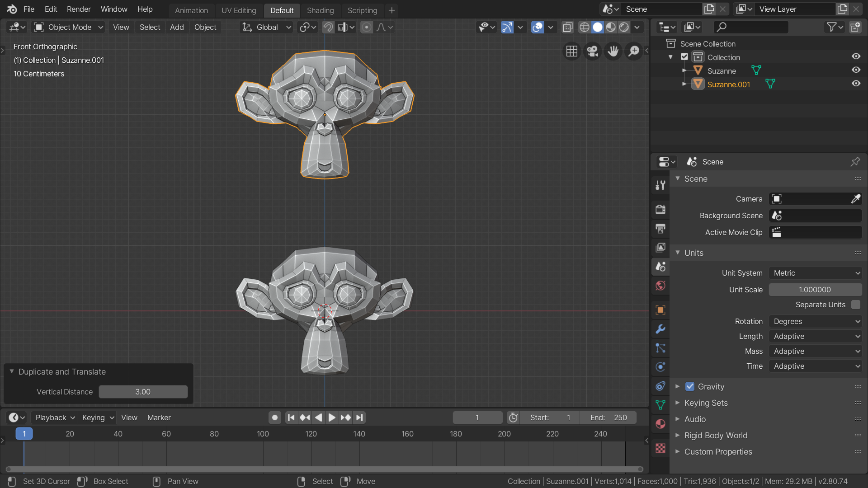Pin the Scene properties with pin icon
Viewport: 868px width, 488px height.
pos(855,162)
